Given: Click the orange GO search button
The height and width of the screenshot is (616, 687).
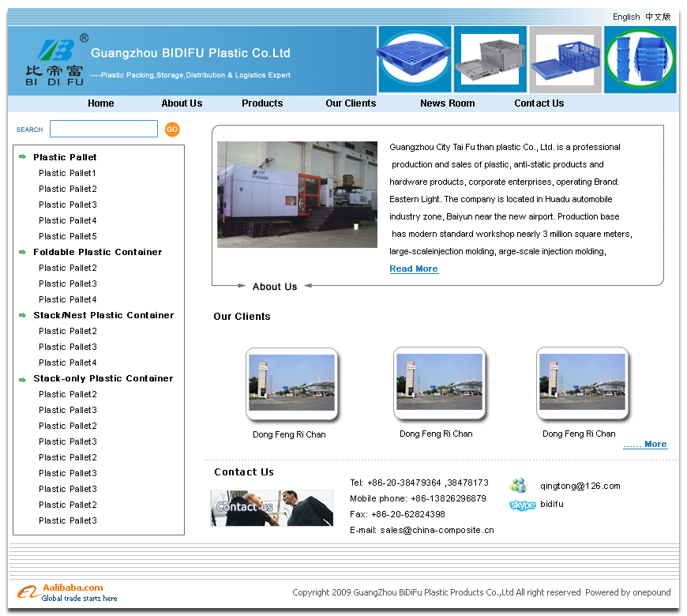Looking at the screenshot, I should point(172,130).
